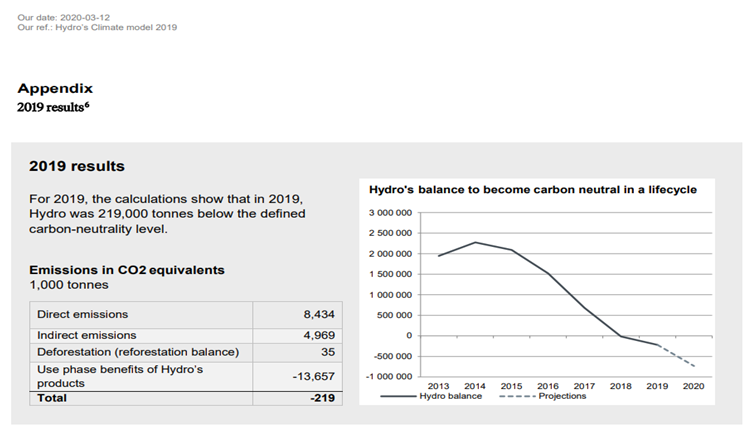Viewport: 754px width, 428px height.
Task: Click the 'Hydro balance' legend entry
Action: point(431,396)
